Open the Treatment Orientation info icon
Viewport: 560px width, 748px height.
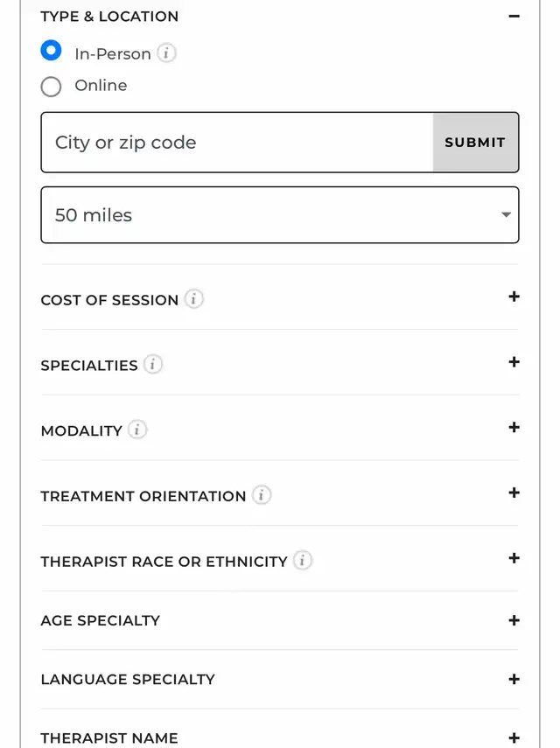[262, 495]
